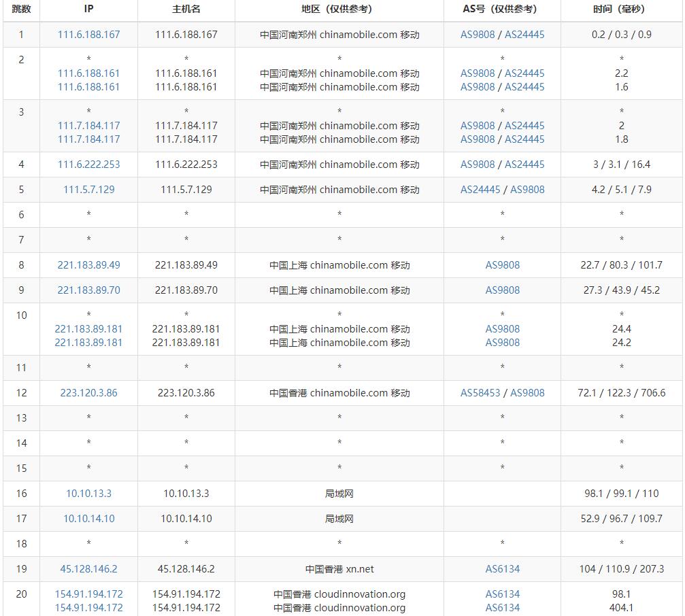
Task: Select time value 0.2 / 0.3 / 0.9
Action: (x=622, y=35)
